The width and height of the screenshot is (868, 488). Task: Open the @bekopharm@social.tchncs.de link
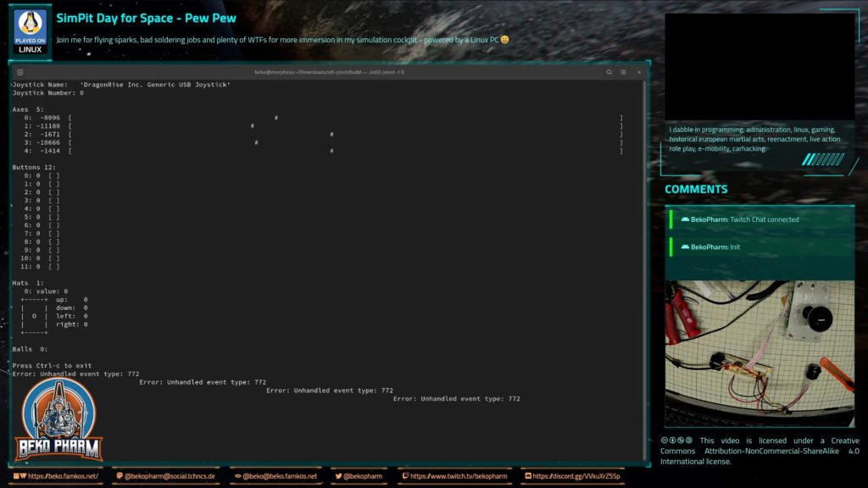pos(165,476)
